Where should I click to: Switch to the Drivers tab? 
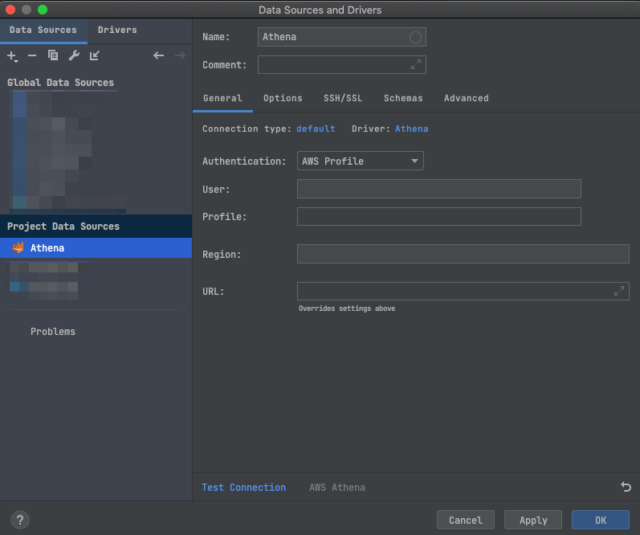pyautogui.click(x=117, y=30)
